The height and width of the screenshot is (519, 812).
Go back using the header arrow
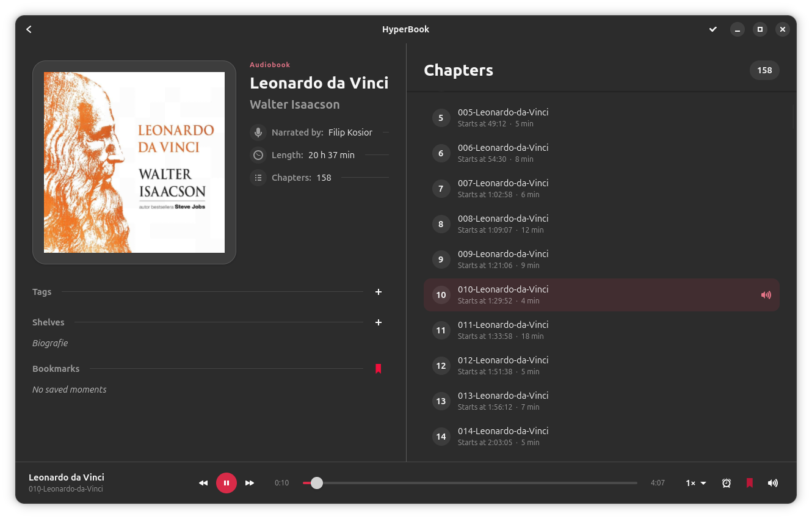pos(29,29)
